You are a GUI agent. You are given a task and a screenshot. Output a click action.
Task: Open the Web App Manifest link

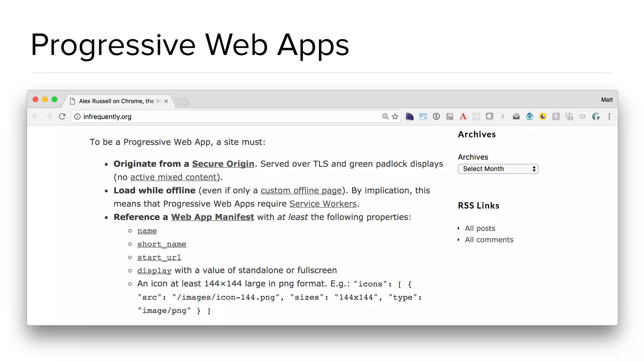(212, 217)
